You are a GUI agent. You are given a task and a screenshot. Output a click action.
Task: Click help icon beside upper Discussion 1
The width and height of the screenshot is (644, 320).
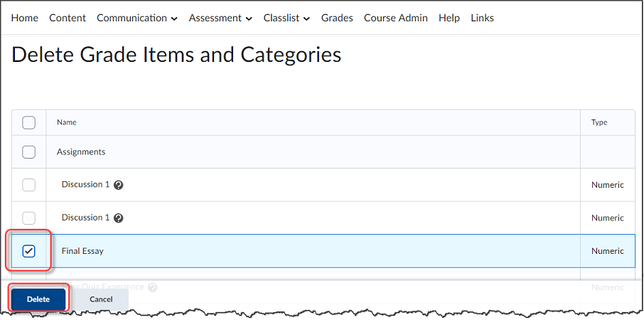pyautogui.click(x=119, y=185)
